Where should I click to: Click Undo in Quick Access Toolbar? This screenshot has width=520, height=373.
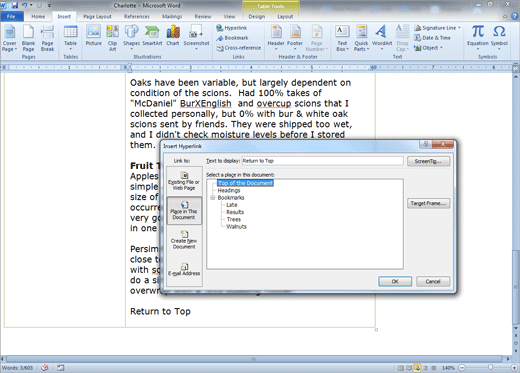coord(25,5)
